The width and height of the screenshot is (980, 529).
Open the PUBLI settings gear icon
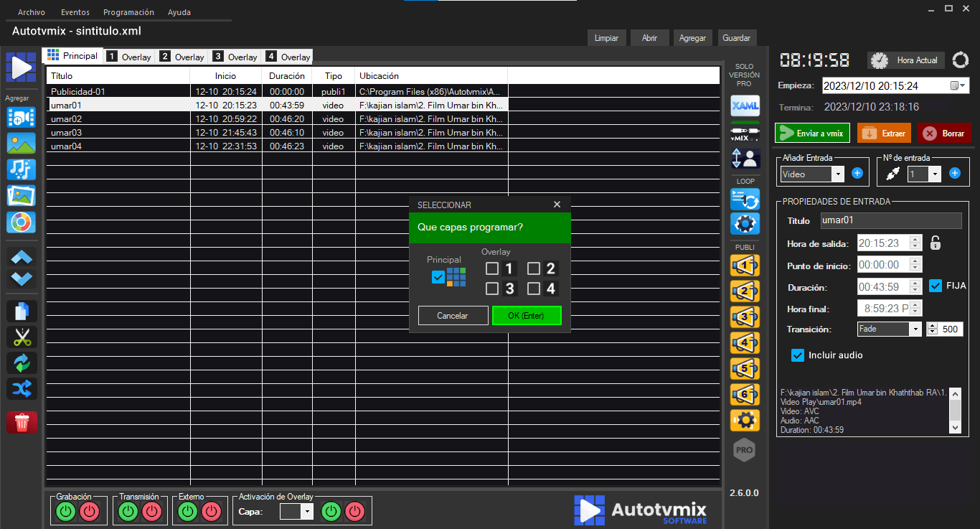pos(745,420)
